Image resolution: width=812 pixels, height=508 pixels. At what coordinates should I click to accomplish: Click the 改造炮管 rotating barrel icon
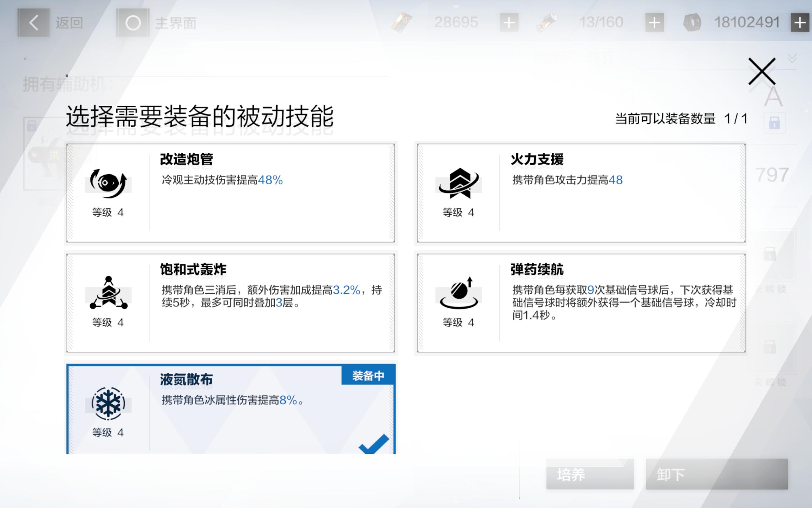point(108,184)
